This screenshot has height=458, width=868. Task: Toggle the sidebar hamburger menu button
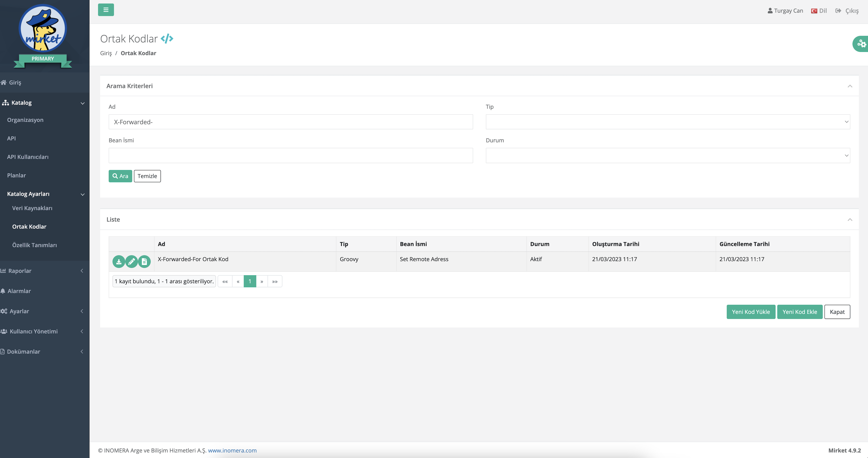pyautogui.click(x=106, y=10)
